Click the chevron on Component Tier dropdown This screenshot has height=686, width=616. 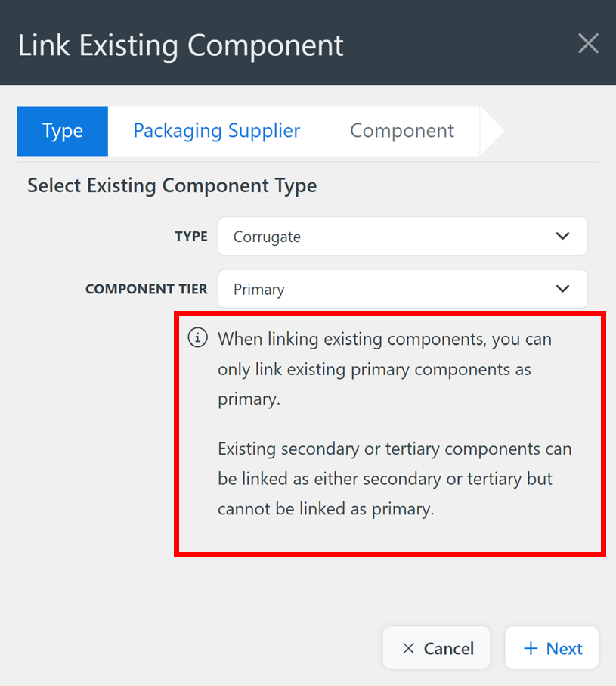pyautogui.click(x=562, y=289)
